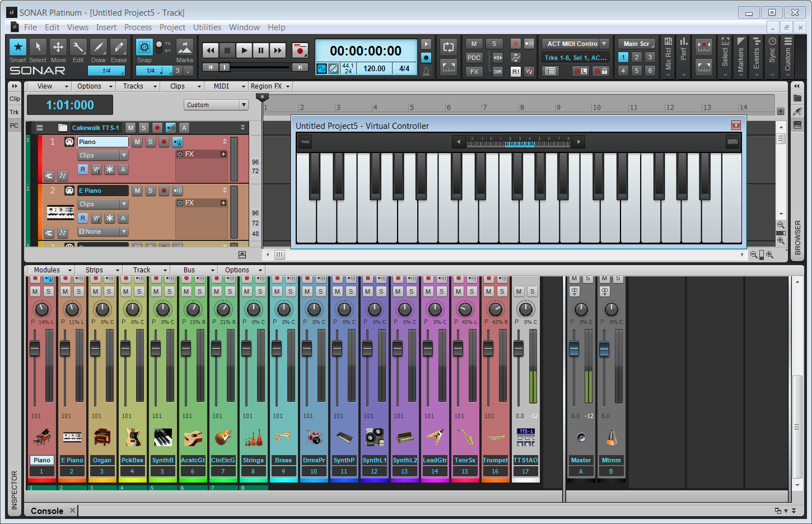Arm recording with transport Record button
Image resolution: width=812 pixels, height=524 pixels.
pyautogui.click(x=301, y=50)
